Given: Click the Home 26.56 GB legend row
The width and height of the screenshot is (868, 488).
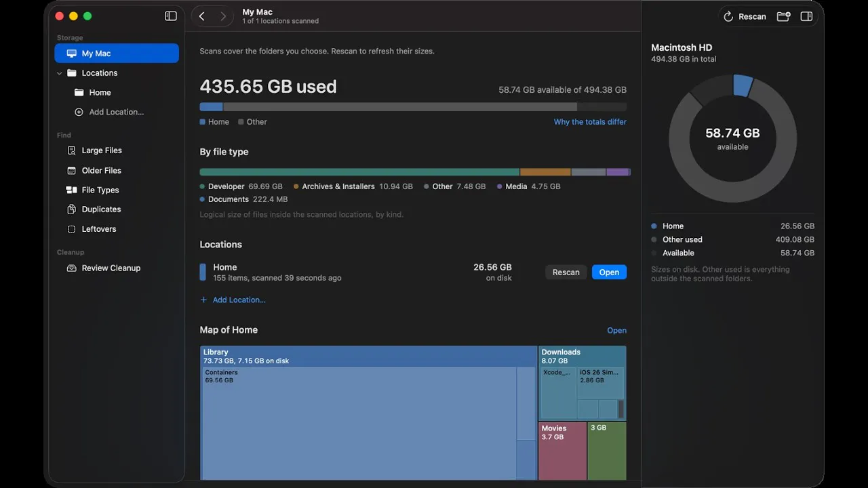Looking at the screenshot, I should pyautogui.click(x=732, y=226).
